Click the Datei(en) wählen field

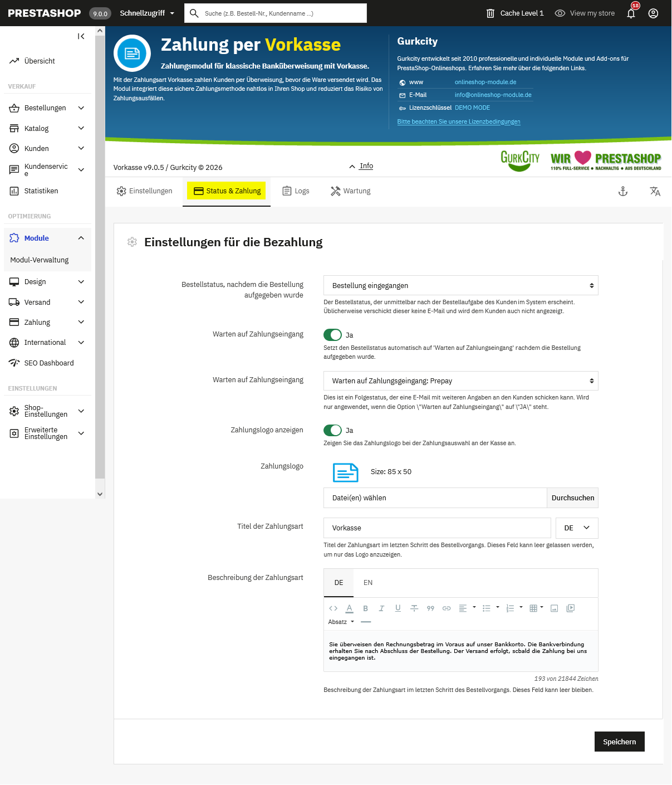[x=435, y=498]
